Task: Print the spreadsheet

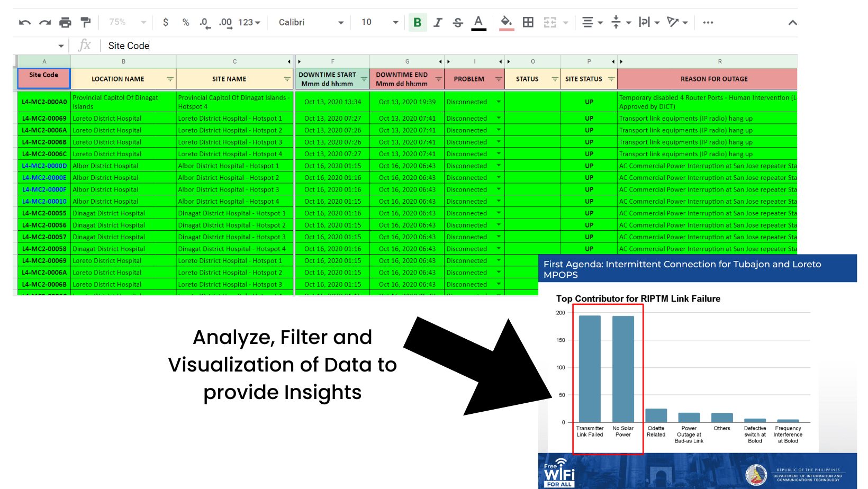Action: (x=65, y=22)
